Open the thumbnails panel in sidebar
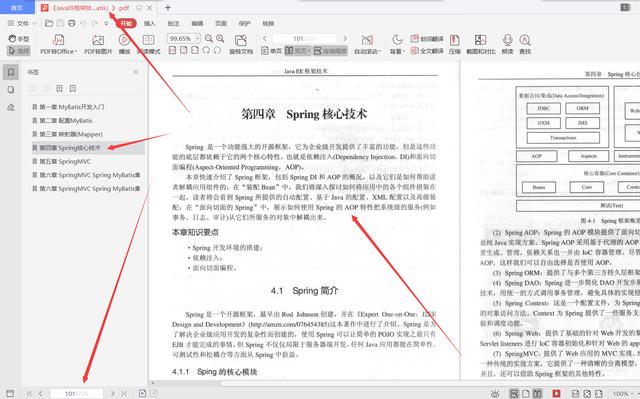This screenshot has width=640, height=399. (x=11, y=90)
